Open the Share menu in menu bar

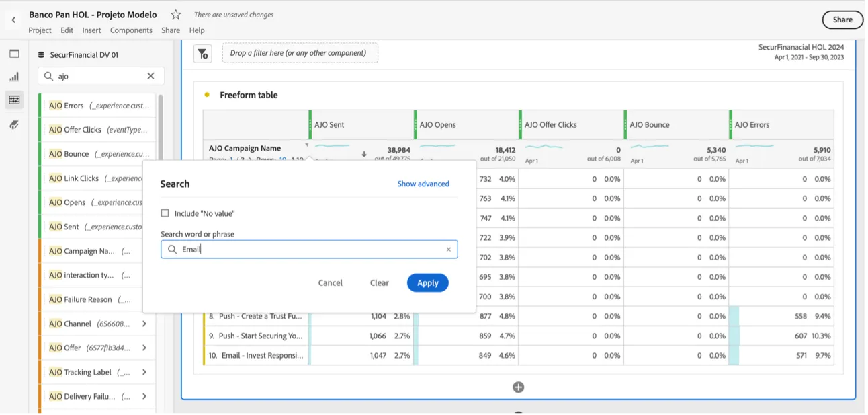click(x=171, y=30)
